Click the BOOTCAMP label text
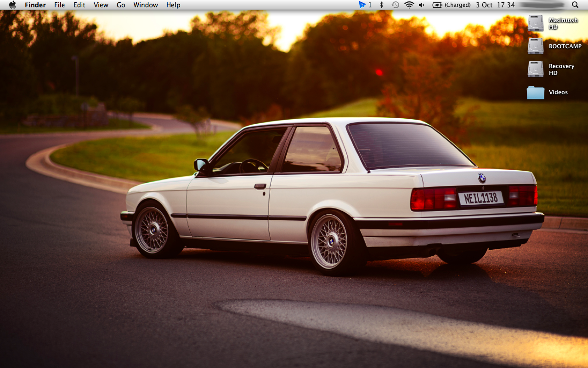The image size is (588, 368). [x=565, y=46]
